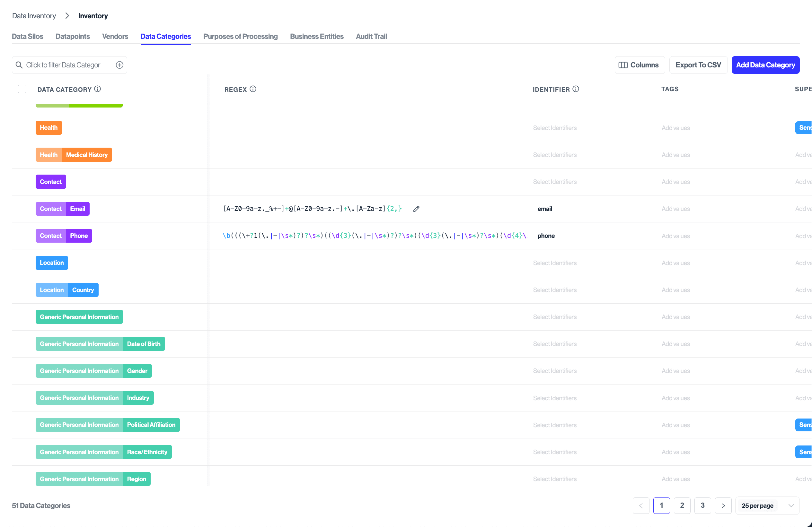Go to page 2 of results
812x527 pixels.
682,505
